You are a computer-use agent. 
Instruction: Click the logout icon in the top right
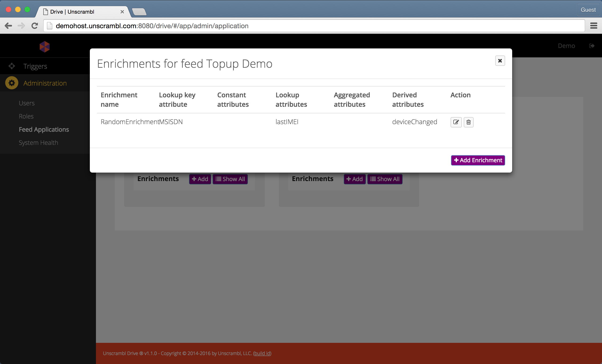[592, 46]
